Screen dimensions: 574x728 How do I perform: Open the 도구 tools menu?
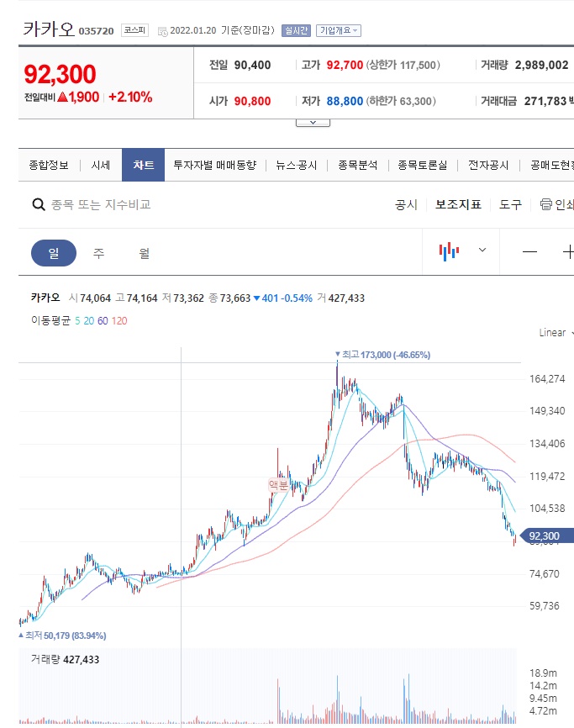point(511,204)
